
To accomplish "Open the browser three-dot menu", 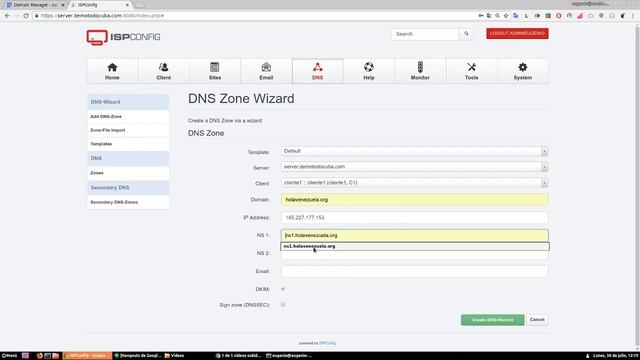I will (x=633, y=16).
